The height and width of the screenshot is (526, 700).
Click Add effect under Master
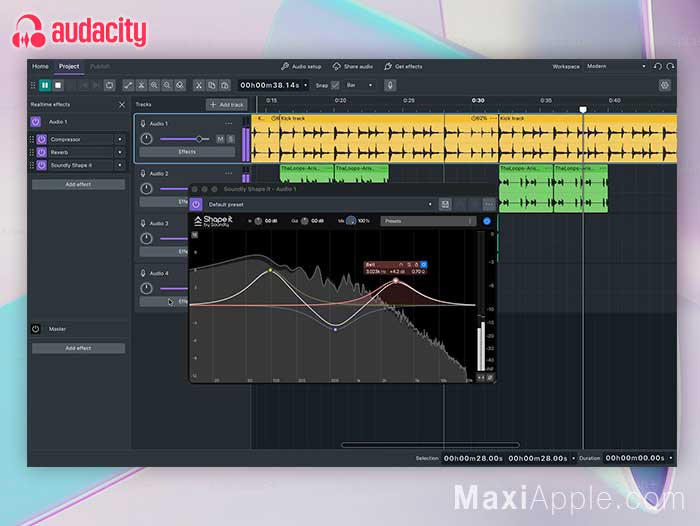pos(78,348)
